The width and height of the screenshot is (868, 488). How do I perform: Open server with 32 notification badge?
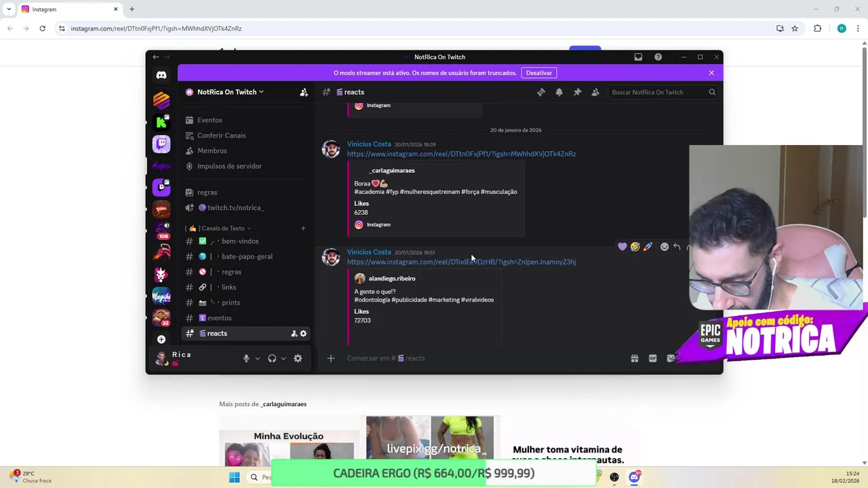pos(161,317)
